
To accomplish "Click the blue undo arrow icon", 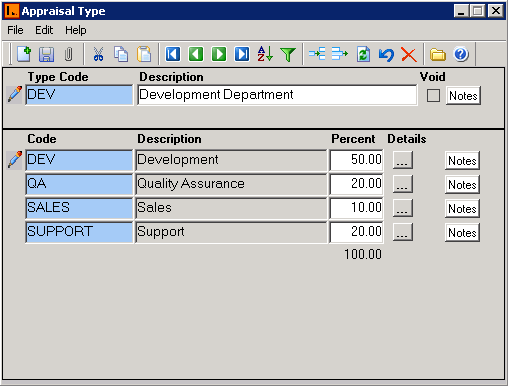I will [386, 54].
